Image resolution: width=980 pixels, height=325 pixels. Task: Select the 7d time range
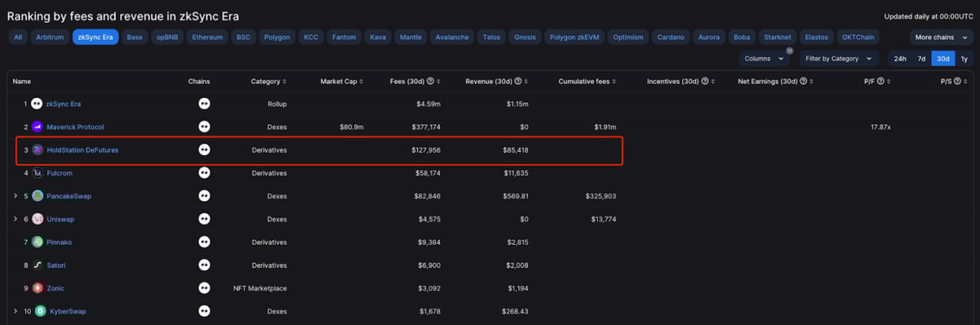(921, 59)
